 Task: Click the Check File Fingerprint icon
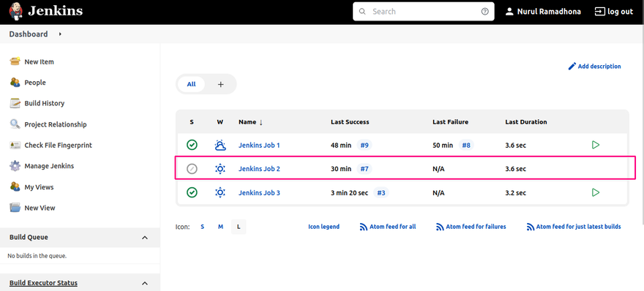click(15, 145)
